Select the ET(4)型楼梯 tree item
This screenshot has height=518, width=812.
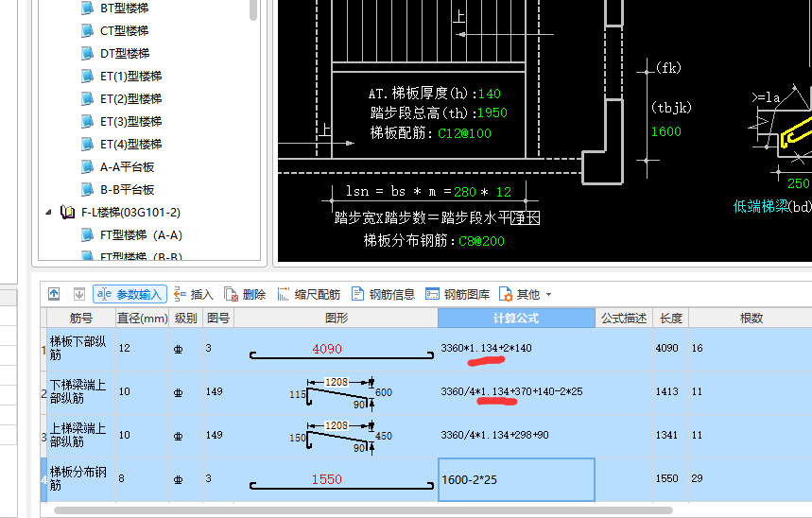click(x=131, y=145)
